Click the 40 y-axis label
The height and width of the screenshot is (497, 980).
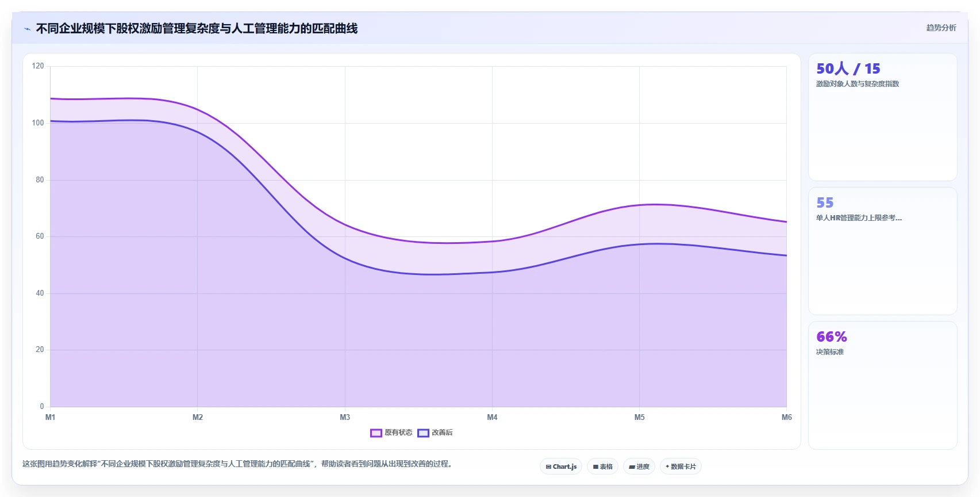pyautogui.click(x=40, y=293)
